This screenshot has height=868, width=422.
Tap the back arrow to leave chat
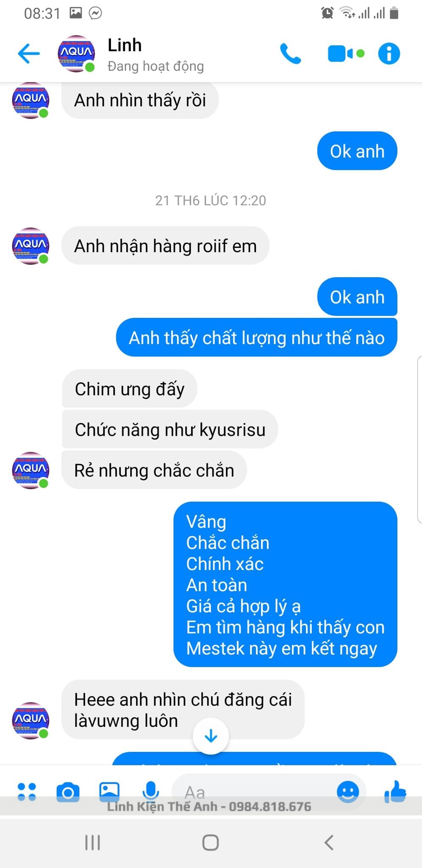point(29,54)
